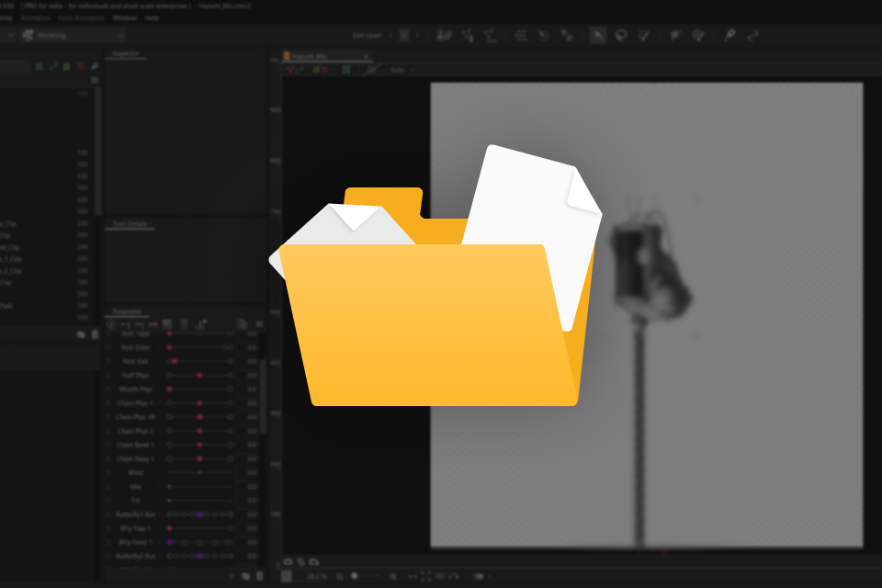This screenshot has width=882, height=588.
Task: Click the red icon in the parts panel header
Action: click(x=81, y=66)
